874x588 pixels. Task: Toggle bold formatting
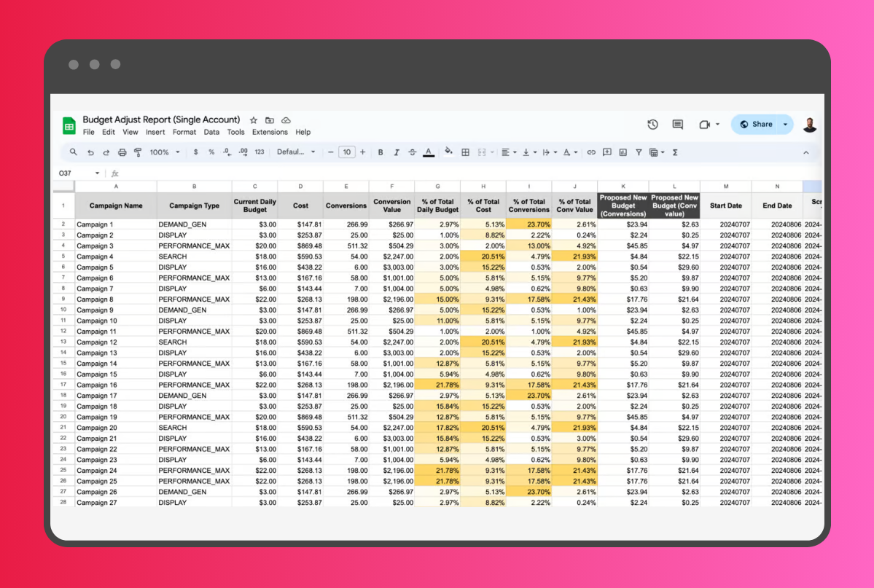tap(381, 152)
